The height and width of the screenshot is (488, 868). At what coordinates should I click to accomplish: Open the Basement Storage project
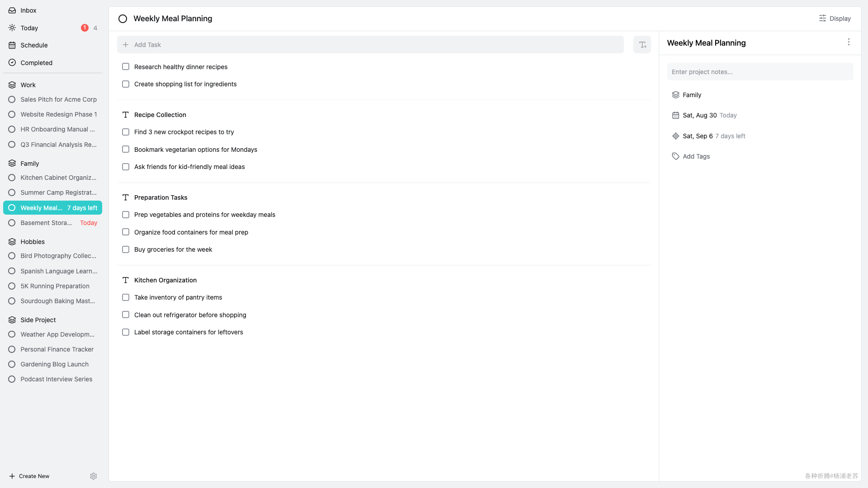click(x=46, y=222)
